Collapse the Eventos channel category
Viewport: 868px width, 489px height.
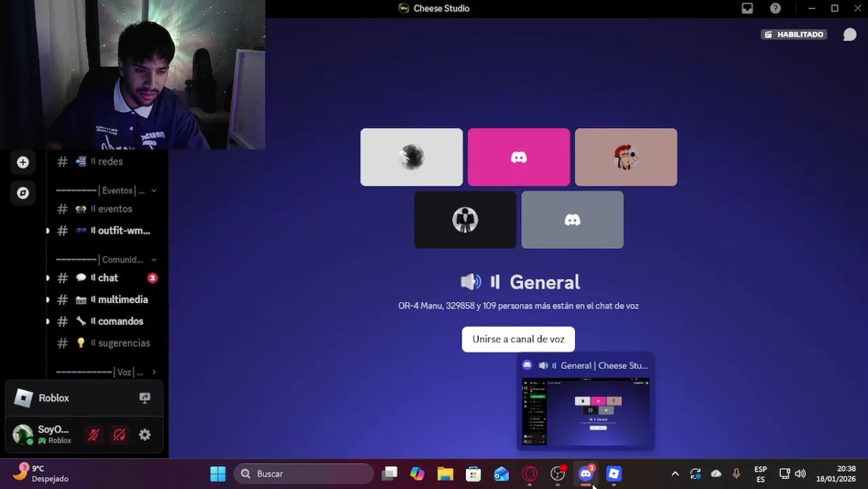107,191
